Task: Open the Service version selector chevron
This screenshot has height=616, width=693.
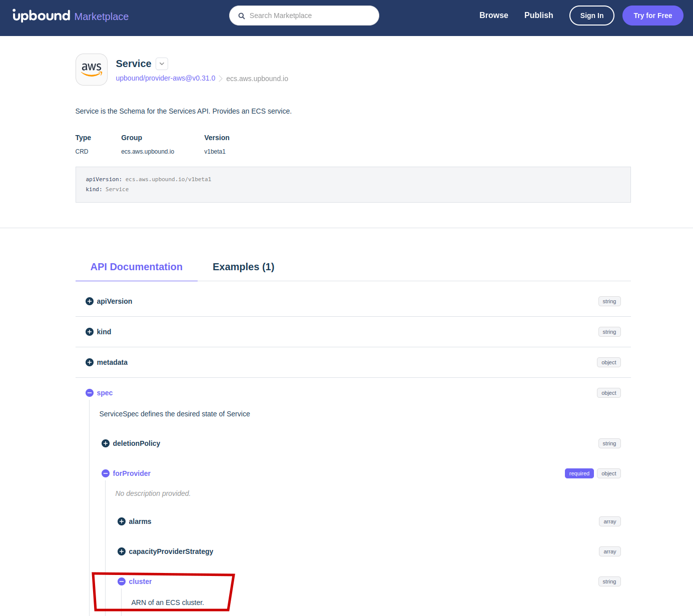Action: (161, 64)
